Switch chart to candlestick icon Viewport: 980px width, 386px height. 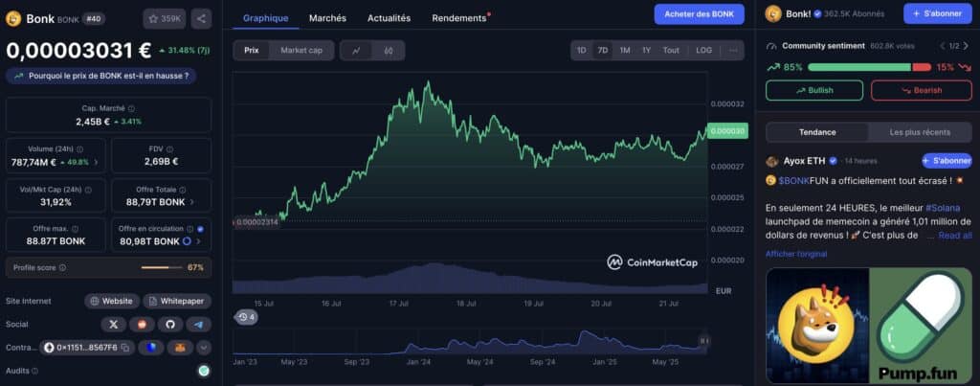point(389,51)
